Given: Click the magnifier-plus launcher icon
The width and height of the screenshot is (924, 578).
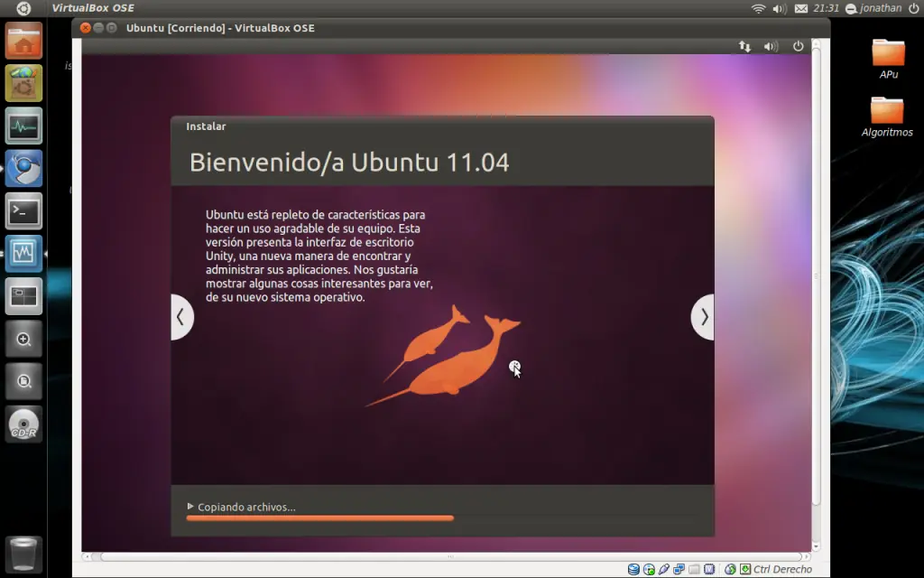Looking at the screenshot, I should (23, 339).
